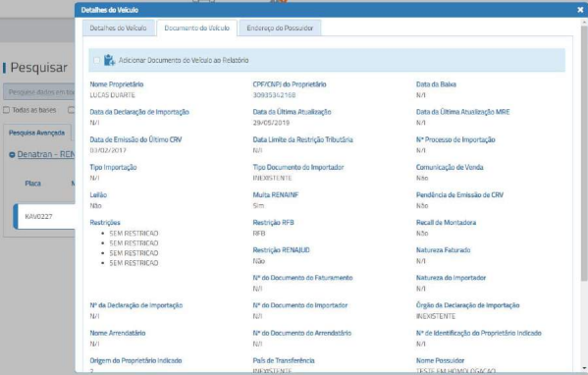The width and height of the screenshot is (588, 375).
Task: Click the first SEM RESTRICAO list item
Action: pyautogui.click(x=134, y=234)
